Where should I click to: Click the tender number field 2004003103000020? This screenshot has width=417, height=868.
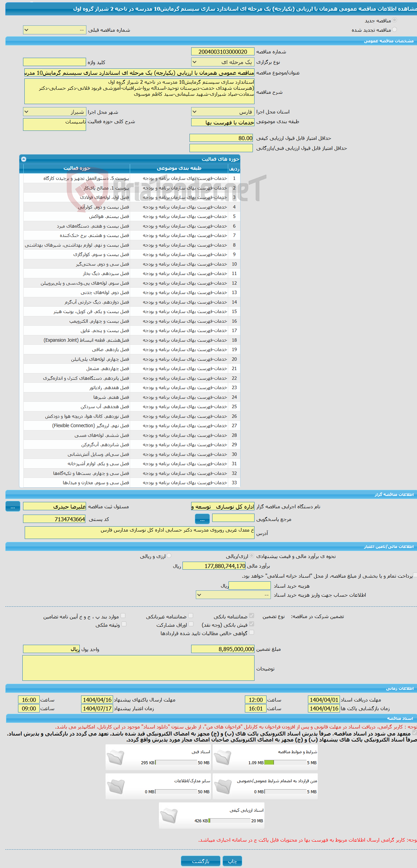pos(223,51)
